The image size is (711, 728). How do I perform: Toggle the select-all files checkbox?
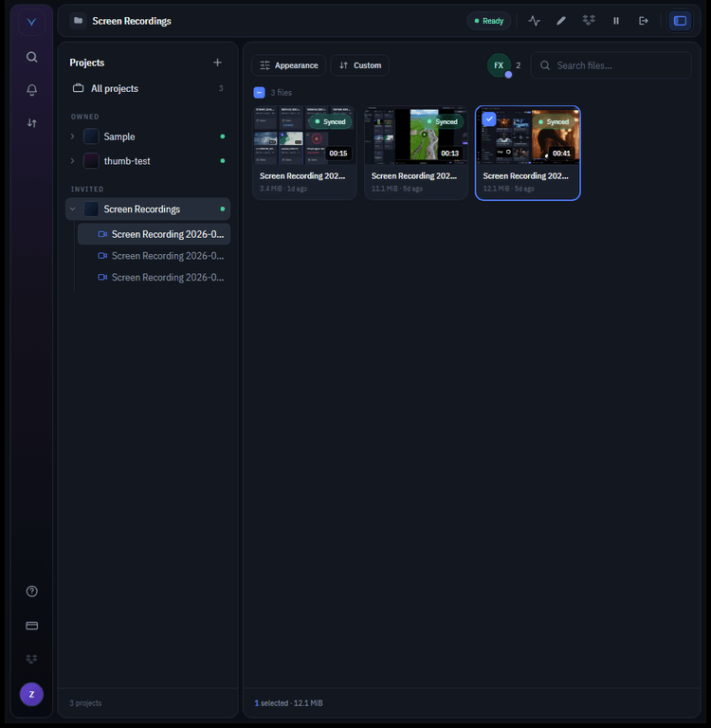(x=259, y=92)
